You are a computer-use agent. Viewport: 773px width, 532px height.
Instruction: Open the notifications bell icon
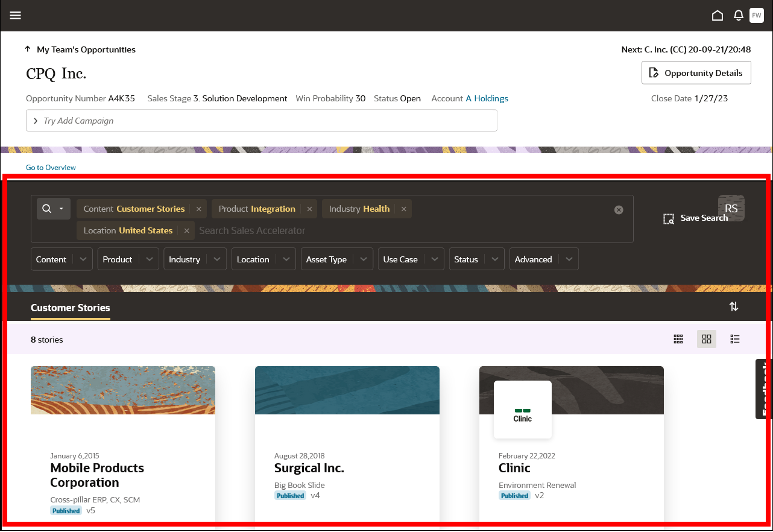[x=739, y=16]
